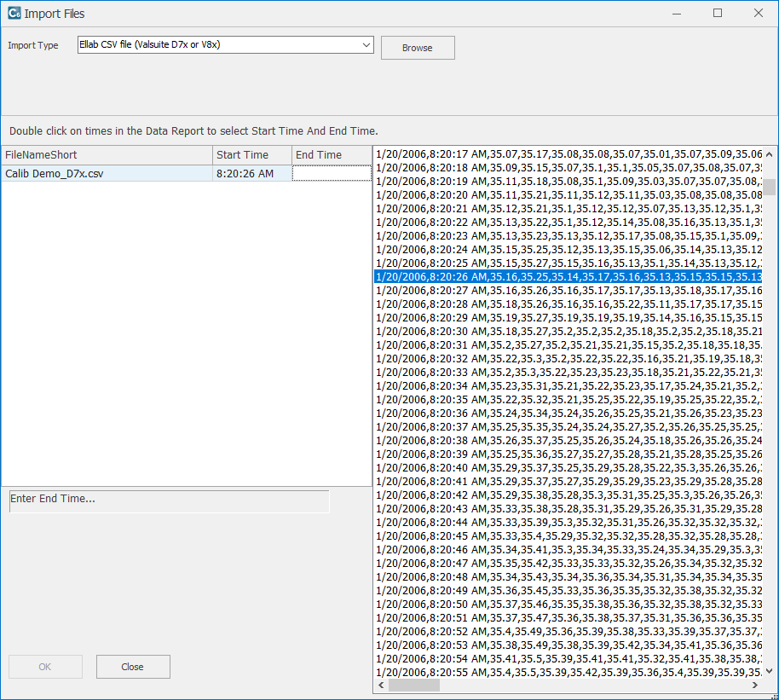Click the horizontal scrollbar thumb in data report
779x700 pixels.
[414, 686]
